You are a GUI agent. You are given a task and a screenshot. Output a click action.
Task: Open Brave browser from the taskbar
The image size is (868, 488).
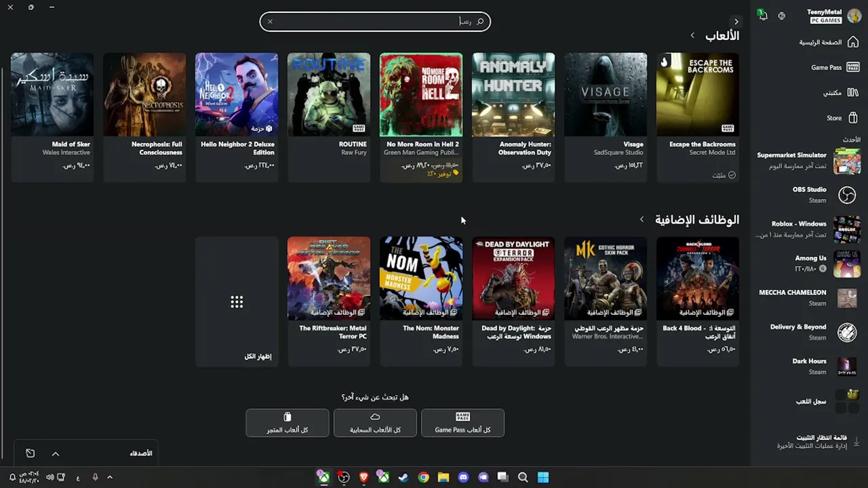tap(364, 477)
